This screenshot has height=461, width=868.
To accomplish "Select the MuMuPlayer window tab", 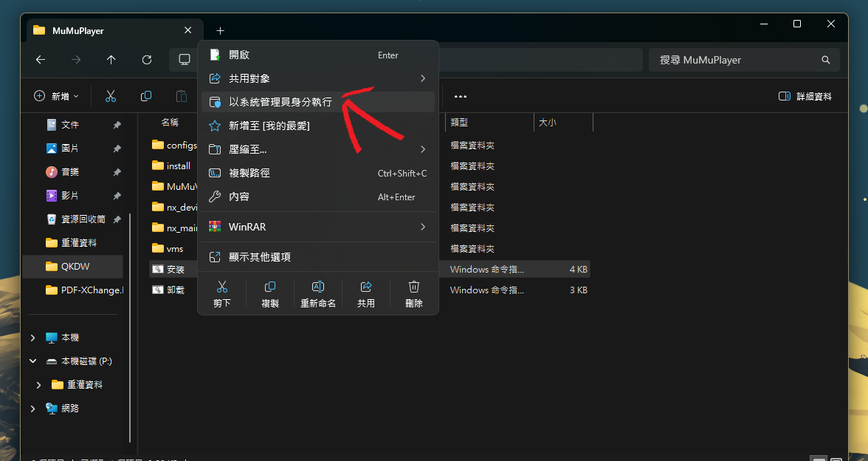I will point(115,30).
